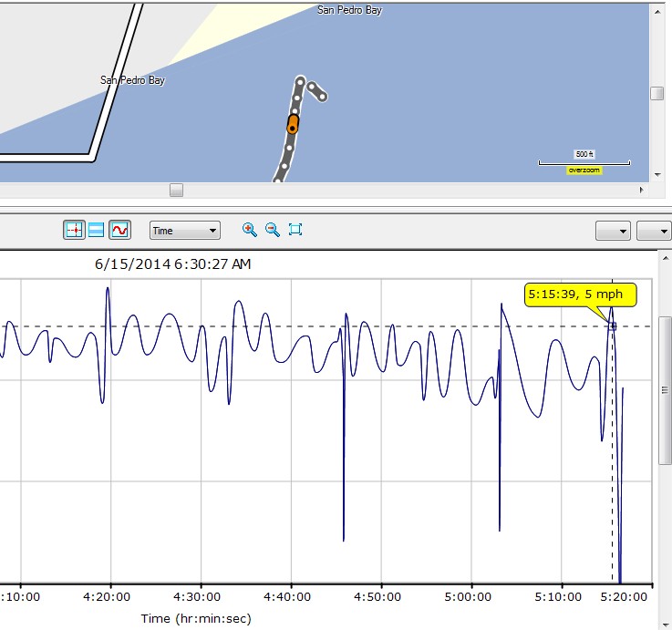This screenshot has height=630, width=672.
Task: Toggle the smoothed curve line button
Action: coord(119,231)
